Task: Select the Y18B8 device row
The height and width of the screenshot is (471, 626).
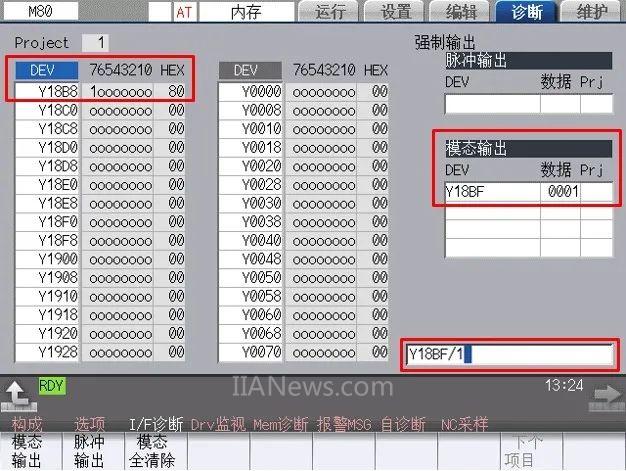Action: [x=47, y=91]
